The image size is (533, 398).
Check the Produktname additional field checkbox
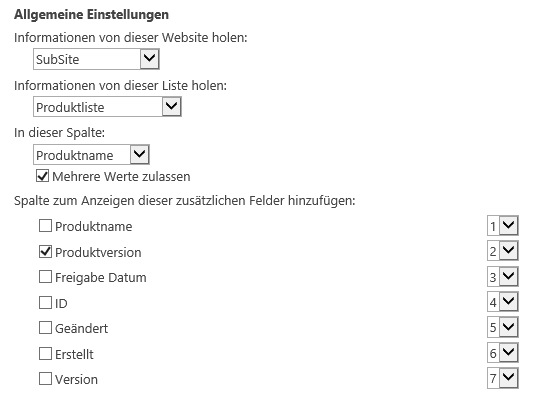[45, 226]
